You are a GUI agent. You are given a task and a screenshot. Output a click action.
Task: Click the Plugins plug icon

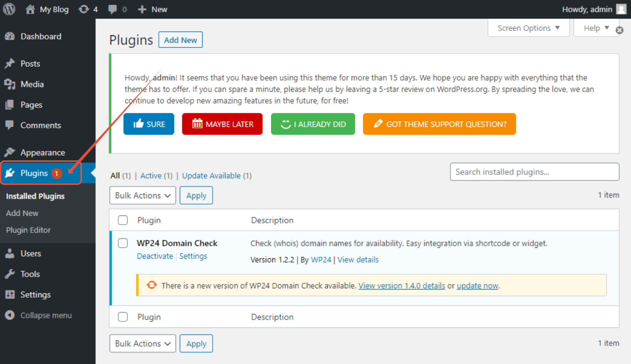click(10, 173)
